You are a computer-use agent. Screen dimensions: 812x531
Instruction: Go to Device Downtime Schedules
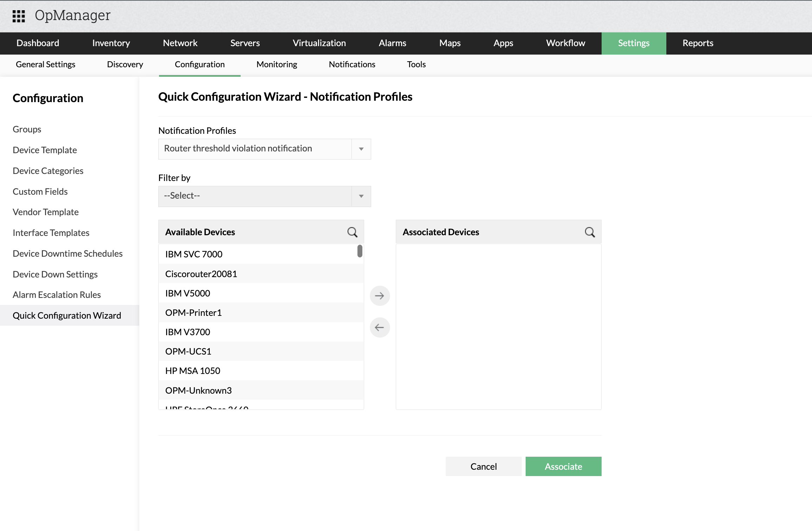pos(68,254)
